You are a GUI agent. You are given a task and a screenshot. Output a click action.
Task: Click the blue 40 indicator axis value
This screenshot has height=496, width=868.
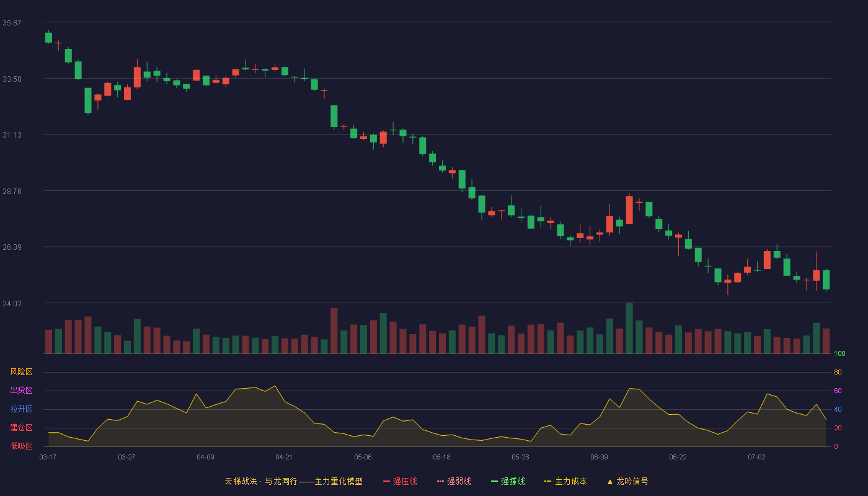[x=838, y=409]
